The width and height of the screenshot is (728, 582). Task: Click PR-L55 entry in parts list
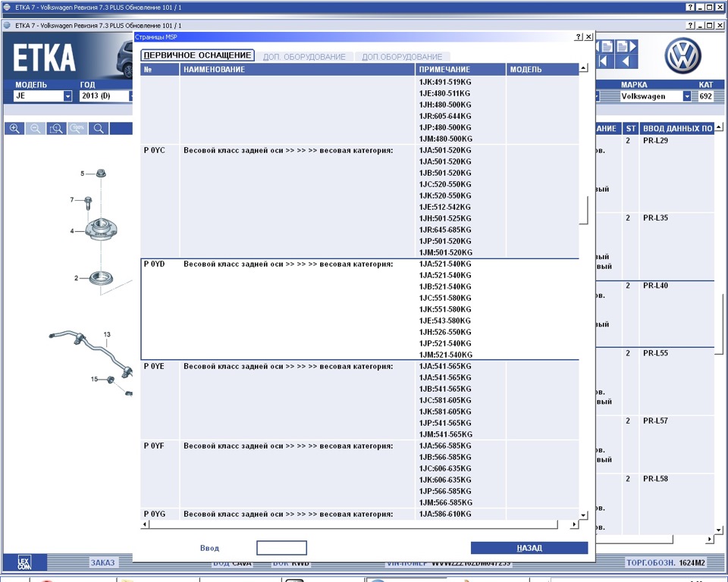click(655, 353)
